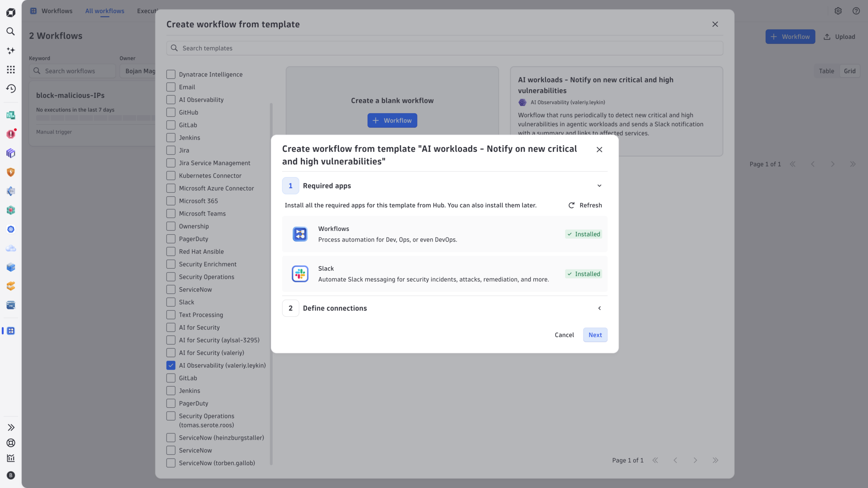Expand the Define connections section
The width and height of the screenshot is (868, 488).
(x=599, y=308)
